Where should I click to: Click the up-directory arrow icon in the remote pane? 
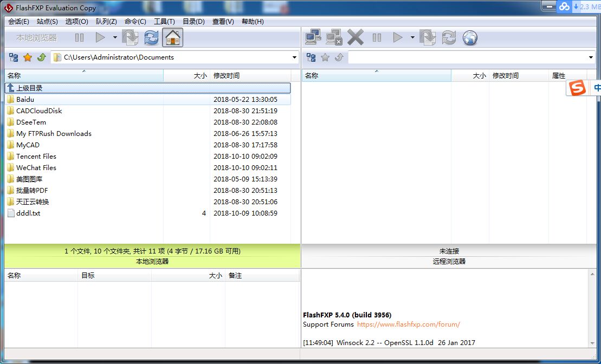pos(339,57)
